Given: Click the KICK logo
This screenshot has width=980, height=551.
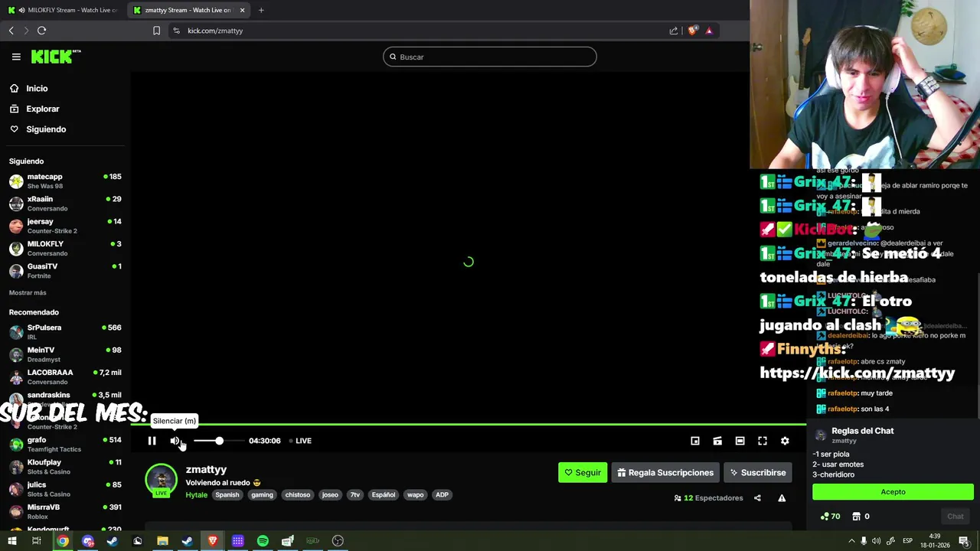Looking at the screenshot, I should tap(55, 57).
